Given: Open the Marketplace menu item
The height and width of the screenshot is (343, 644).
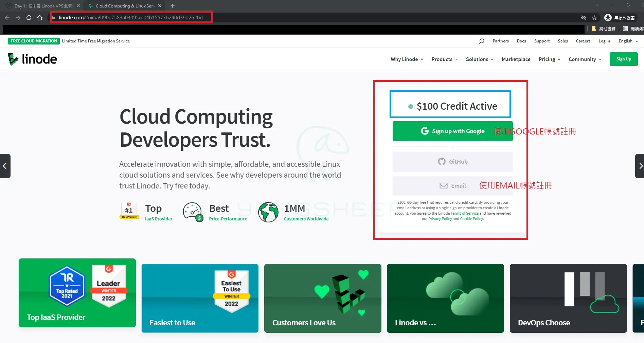Looking at the screenshot, I should [x=516, y=59].
